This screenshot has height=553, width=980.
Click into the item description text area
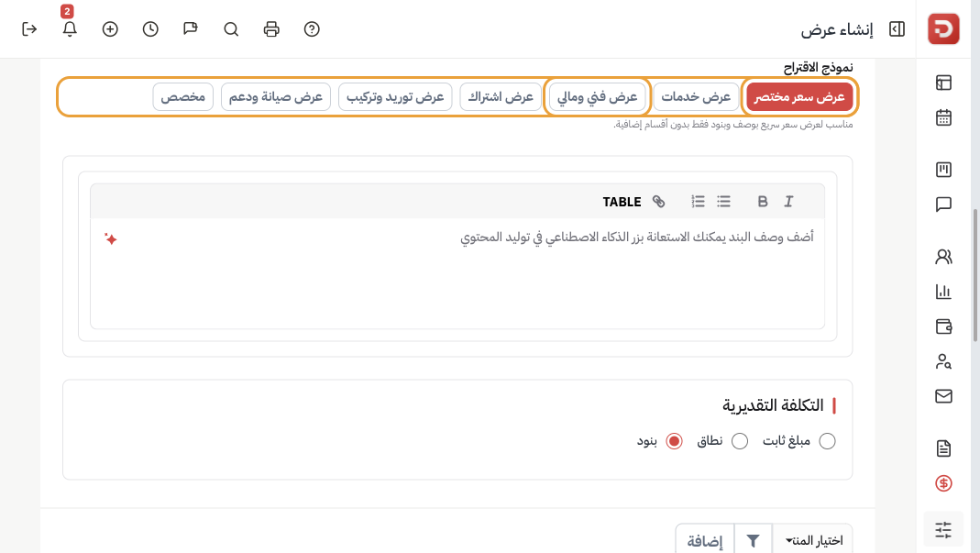(457, 272)
